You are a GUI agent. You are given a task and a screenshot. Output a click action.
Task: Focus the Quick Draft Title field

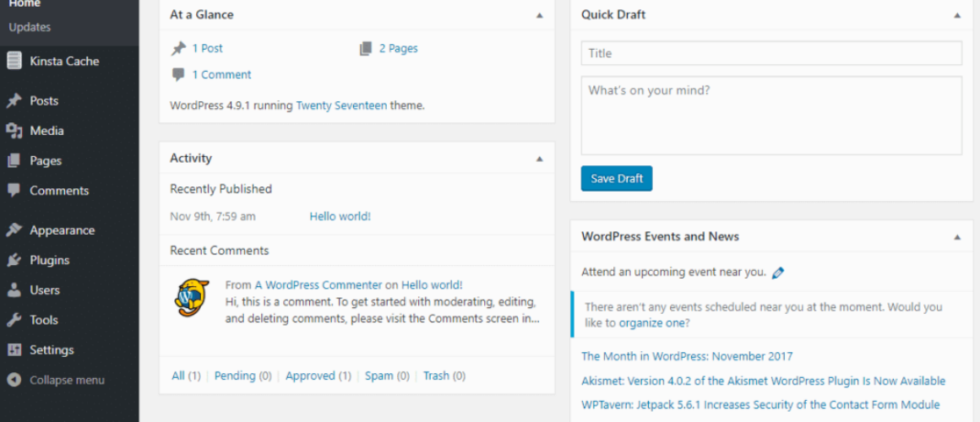[771, 53]
